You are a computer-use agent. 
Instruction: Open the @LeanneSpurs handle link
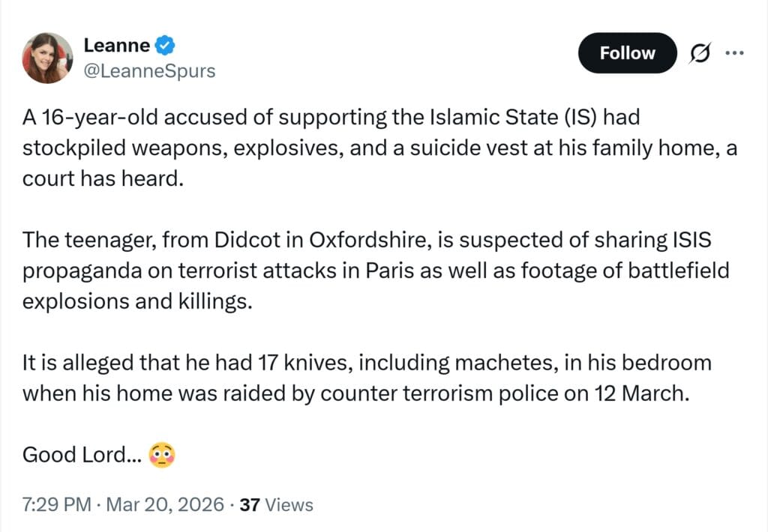click(150, 71)
